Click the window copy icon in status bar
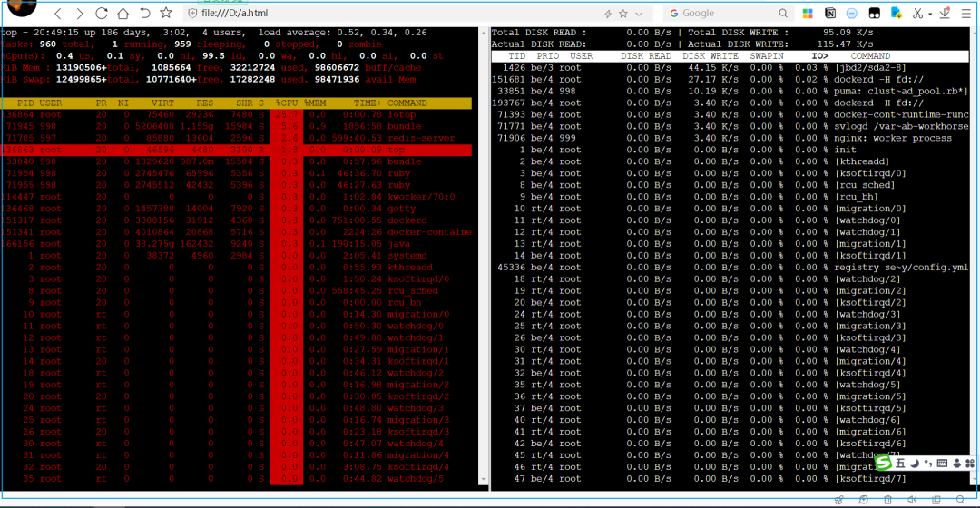The width and height of the screenshot is (980, 508). coord(936,500)
